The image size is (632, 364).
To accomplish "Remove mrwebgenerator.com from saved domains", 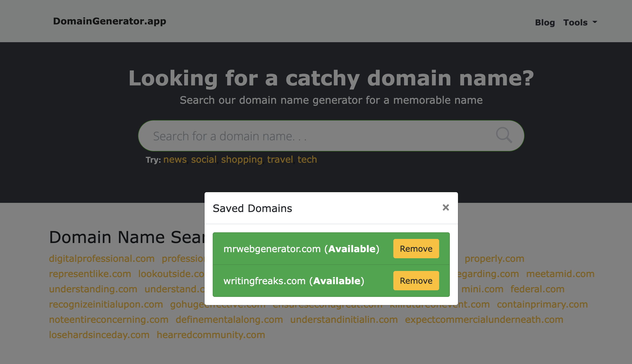I will [x=416, y=249].
